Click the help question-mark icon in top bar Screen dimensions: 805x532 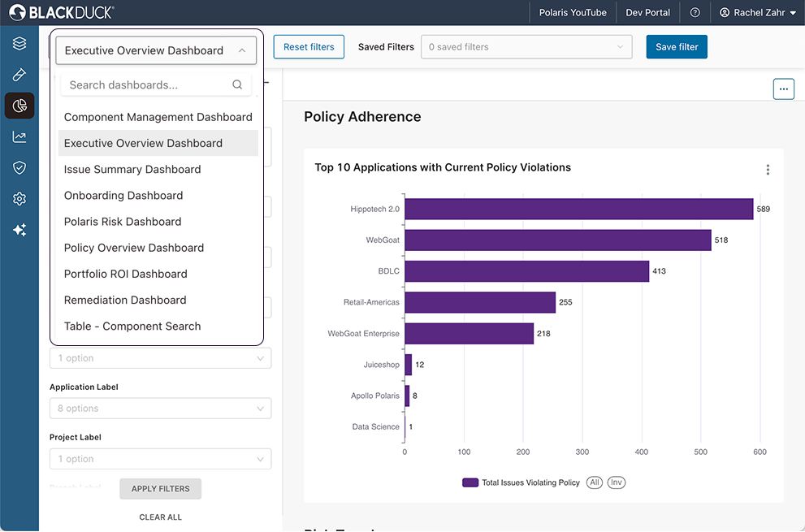click(x=696, y=12)
